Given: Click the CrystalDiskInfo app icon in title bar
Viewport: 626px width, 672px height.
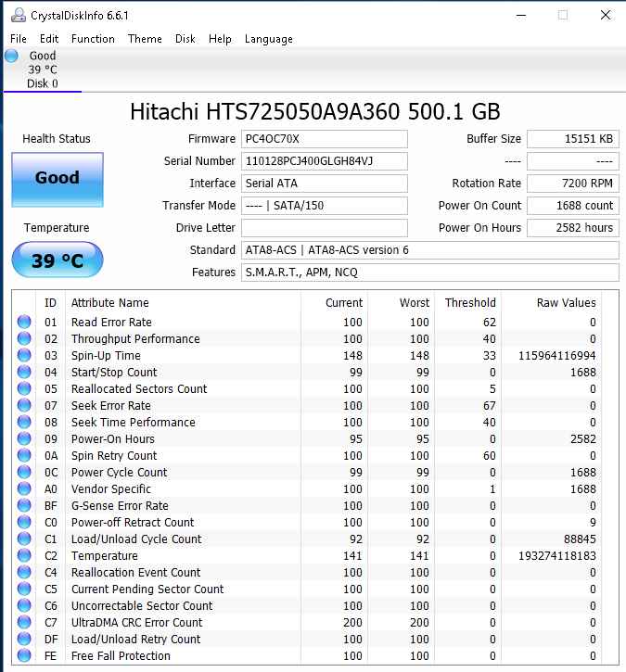Looking at the screenshot, I should pyautogui.click(x=18, y=16).
